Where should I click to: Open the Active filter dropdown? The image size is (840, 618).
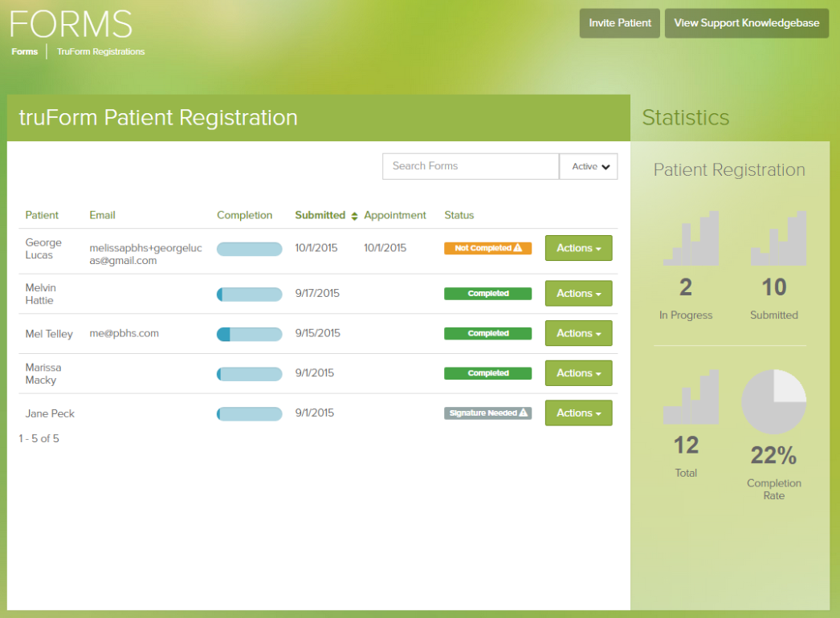point(589,167)
